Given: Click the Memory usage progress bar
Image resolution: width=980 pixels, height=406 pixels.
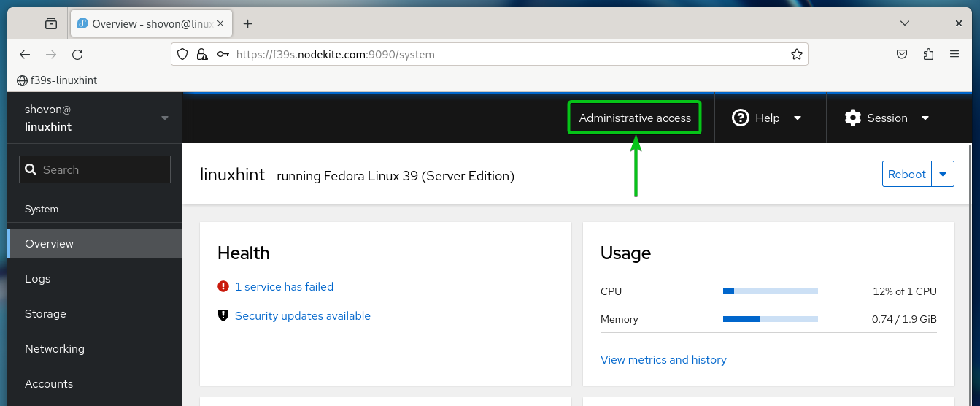Looking at the screenshot, I should click(x=771, y=319).
